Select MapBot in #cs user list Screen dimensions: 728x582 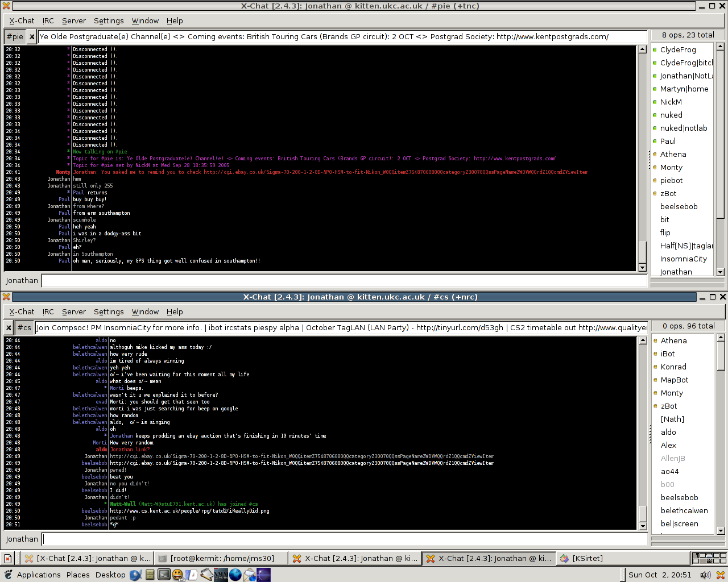click(675, 380)
